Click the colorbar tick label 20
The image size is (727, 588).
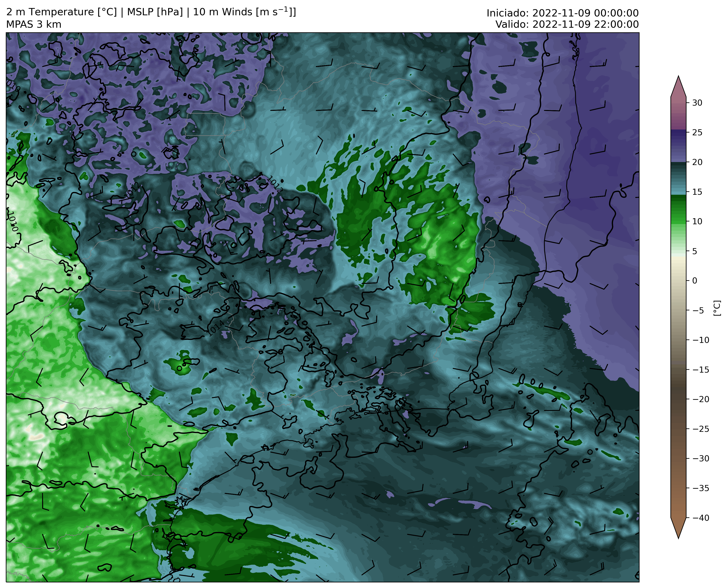pos(697,162)
